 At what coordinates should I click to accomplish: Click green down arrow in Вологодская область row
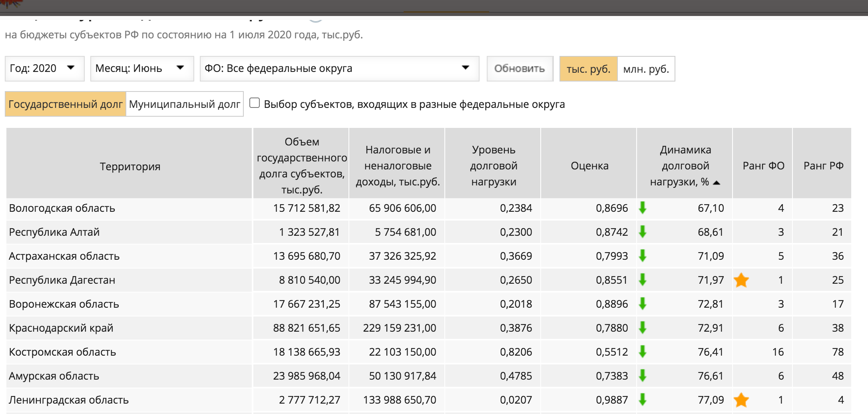click(x=643, y=208)
